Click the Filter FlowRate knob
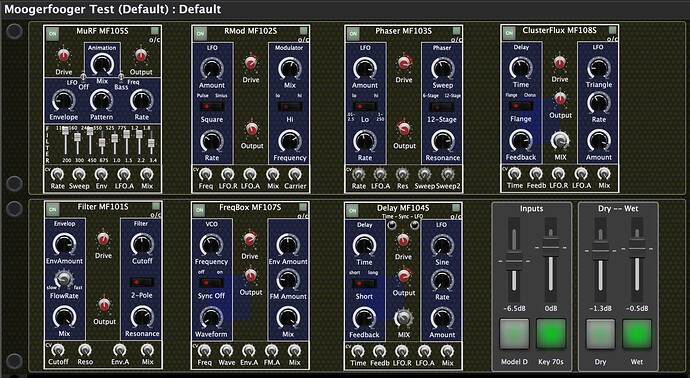The width and height of the screenshot is (690, 378). tap(64, 279)
